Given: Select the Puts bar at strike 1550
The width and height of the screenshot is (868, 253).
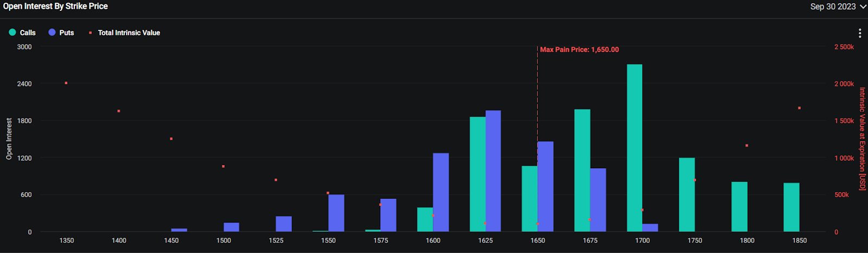Looking at the screenshot, I should tap(336, 213).
